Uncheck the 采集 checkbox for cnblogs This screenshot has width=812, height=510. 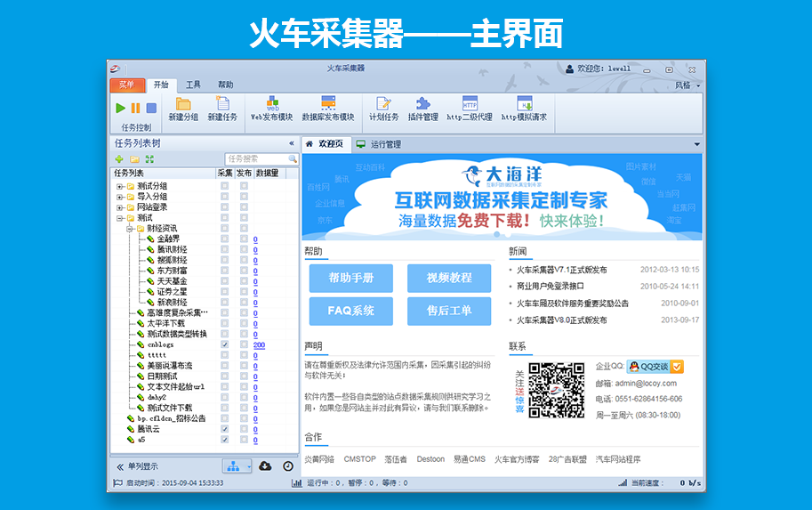tap(224, 344)
